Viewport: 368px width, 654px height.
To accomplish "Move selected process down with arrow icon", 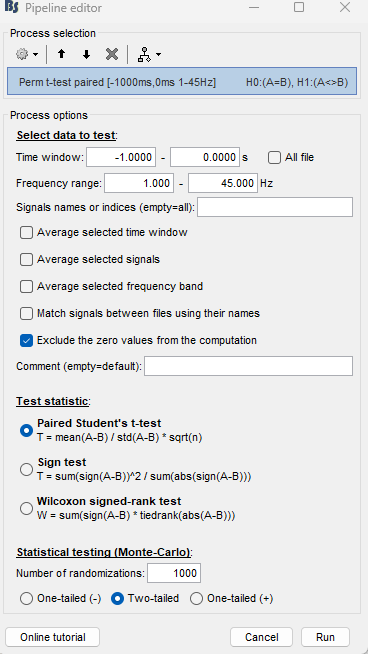I will point(86,54).
